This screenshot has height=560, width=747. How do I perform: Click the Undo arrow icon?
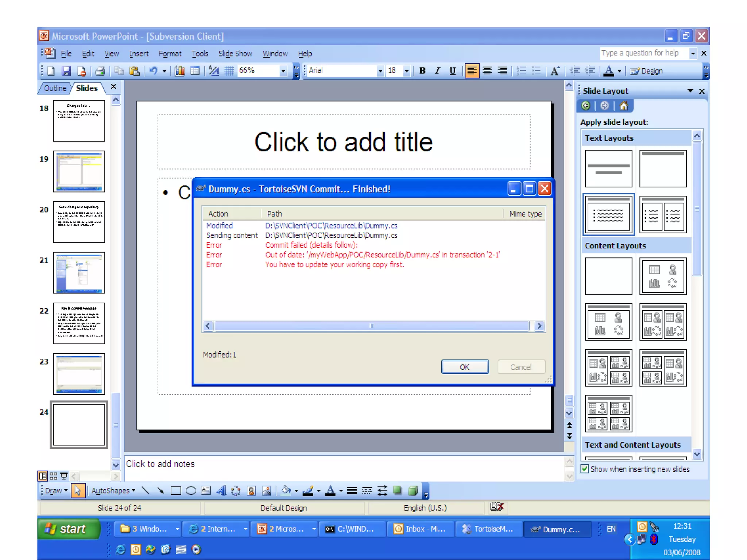click(153, 71)
